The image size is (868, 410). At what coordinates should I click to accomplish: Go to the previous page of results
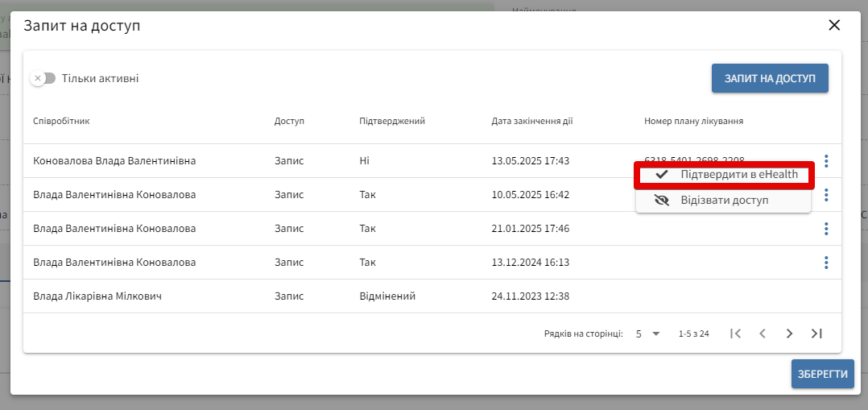[763, 333]
